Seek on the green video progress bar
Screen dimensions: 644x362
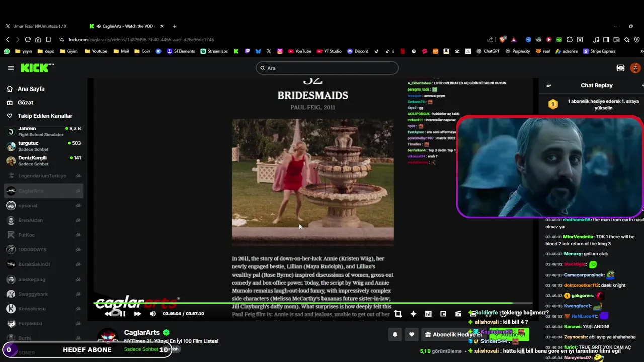coord(313,303)
